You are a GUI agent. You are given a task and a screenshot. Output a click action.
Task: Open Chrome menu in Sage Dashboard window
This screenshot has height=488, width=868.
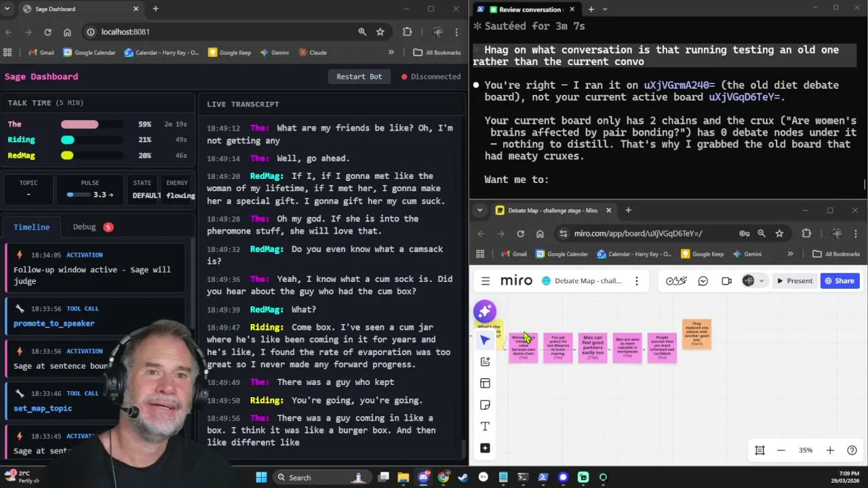[x=457, y=32]
